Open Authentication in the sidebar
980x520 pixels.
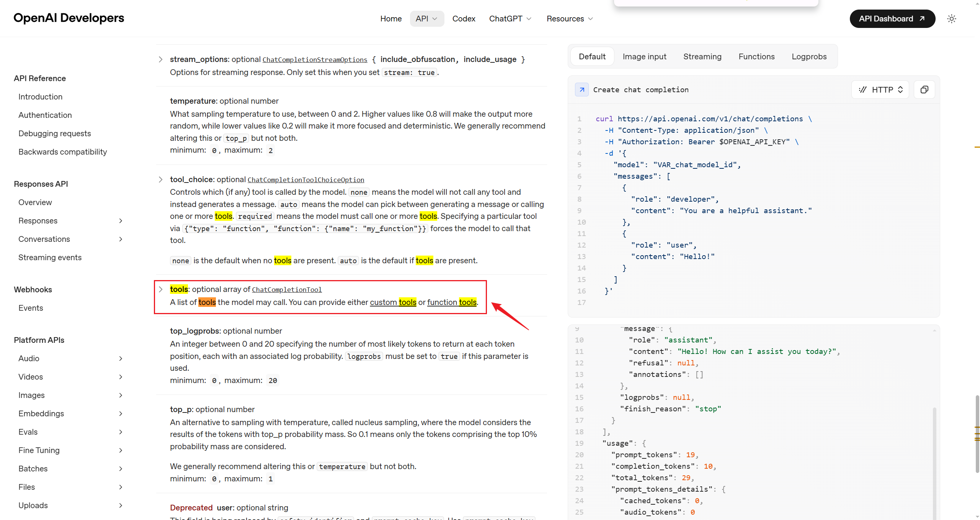click(45, 115)
